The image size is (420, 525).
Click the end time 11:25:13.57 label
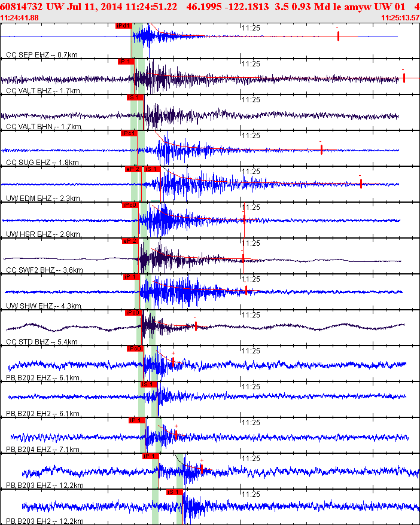point(400,18)
